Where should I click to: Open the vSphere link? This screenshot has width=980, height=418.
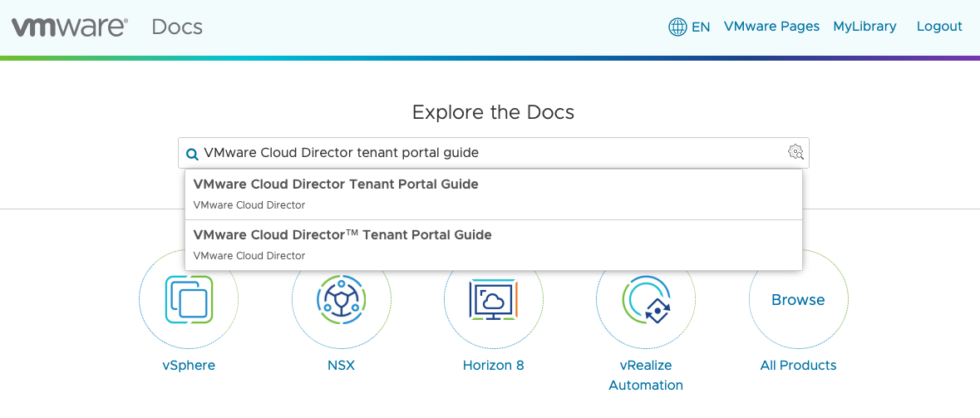coord(189,365)
